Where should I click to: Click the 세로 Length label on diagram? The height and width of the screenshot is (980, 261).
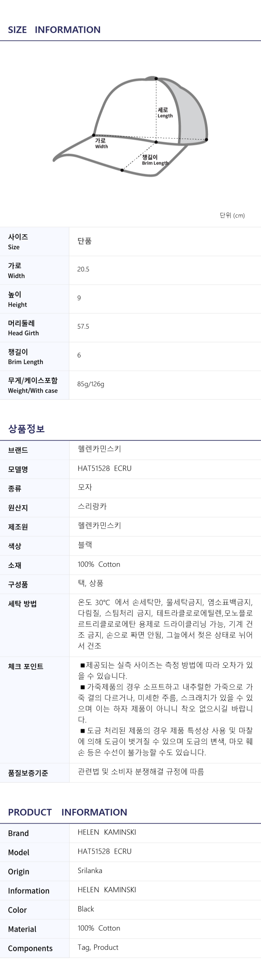[165, 112]
